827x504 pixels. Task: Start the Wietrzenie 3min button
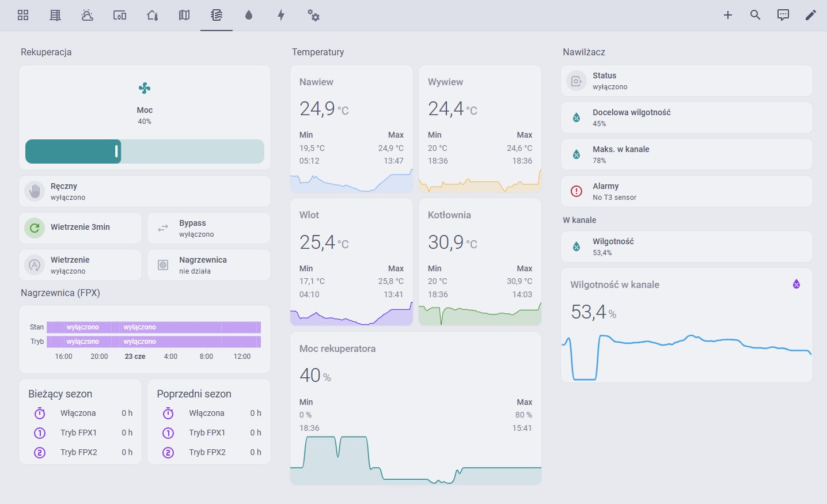(x=81, y=228)
